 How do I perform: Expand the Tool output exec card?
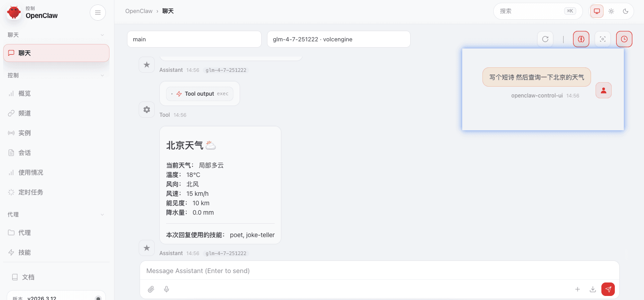tap(200, 94)
